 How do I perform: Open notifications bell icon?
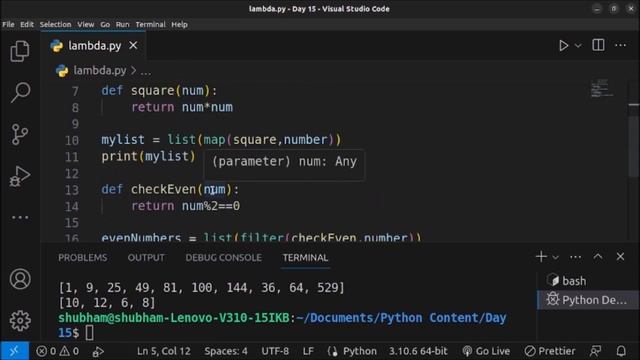coord(621,351)
